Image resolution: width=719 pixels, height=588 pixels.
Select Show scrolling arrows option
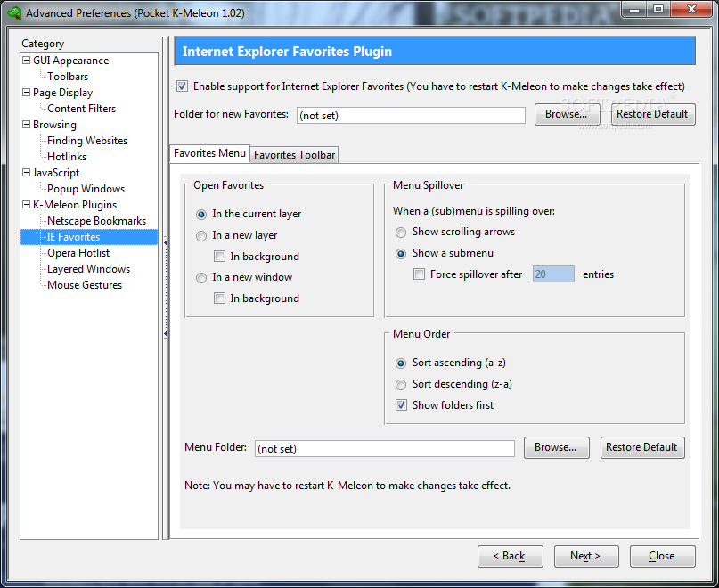coord(401,233)
